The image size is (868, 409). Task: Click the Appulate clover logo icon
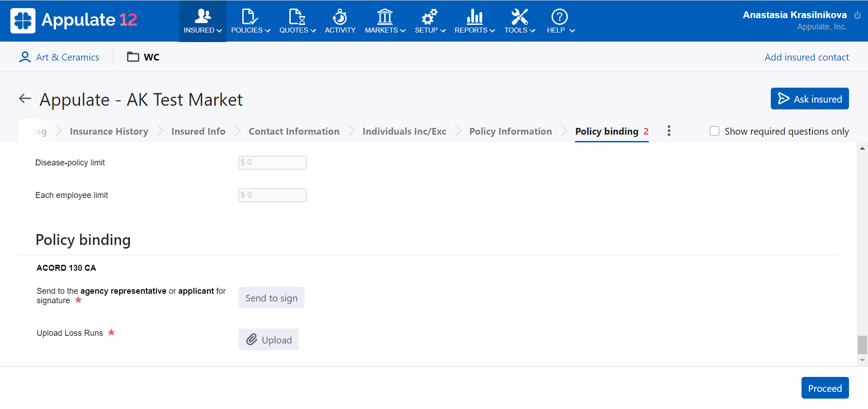click(23, 21)
